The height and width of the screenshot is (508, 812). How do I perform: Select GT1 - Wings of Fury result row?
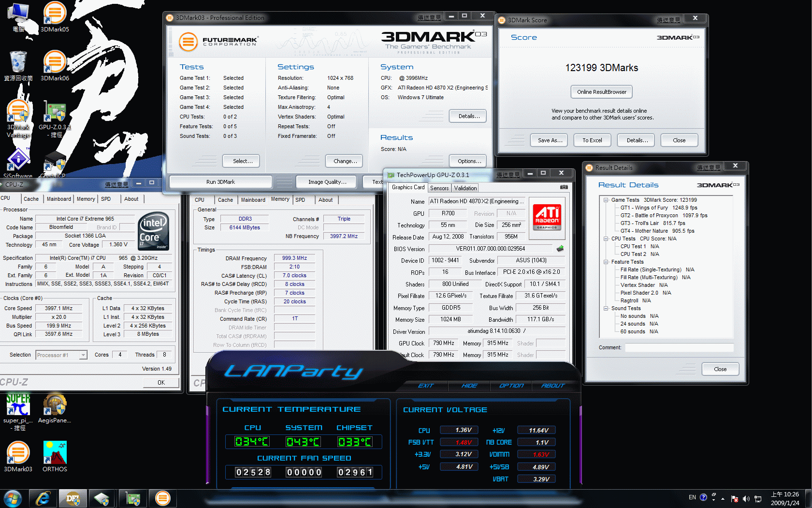[659, 208]
